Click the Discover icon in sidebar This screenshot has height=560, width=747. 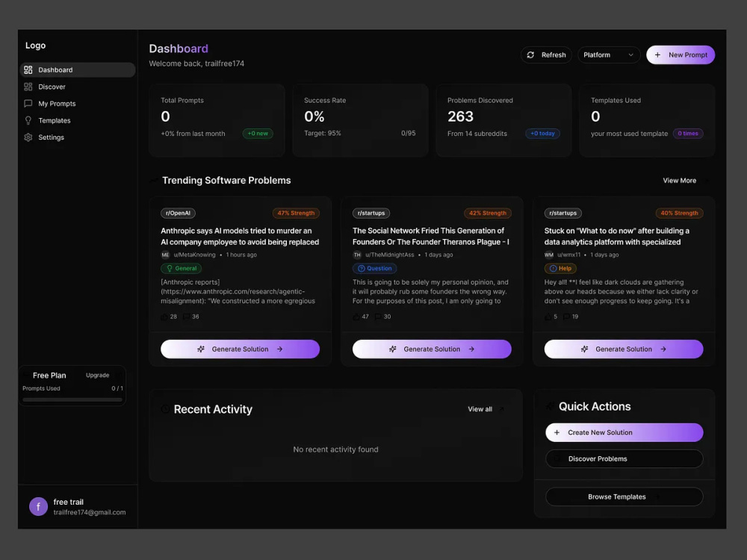coord(28,87)
